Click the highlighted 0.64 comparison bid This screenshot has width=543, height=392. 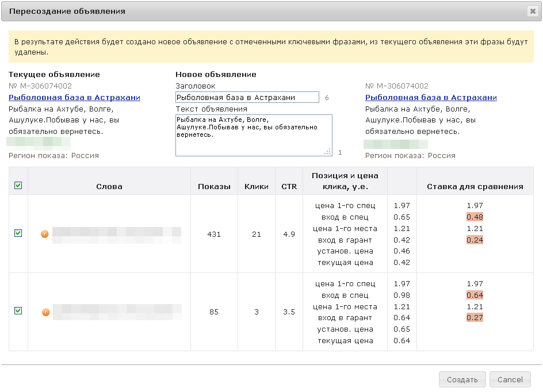475,295
